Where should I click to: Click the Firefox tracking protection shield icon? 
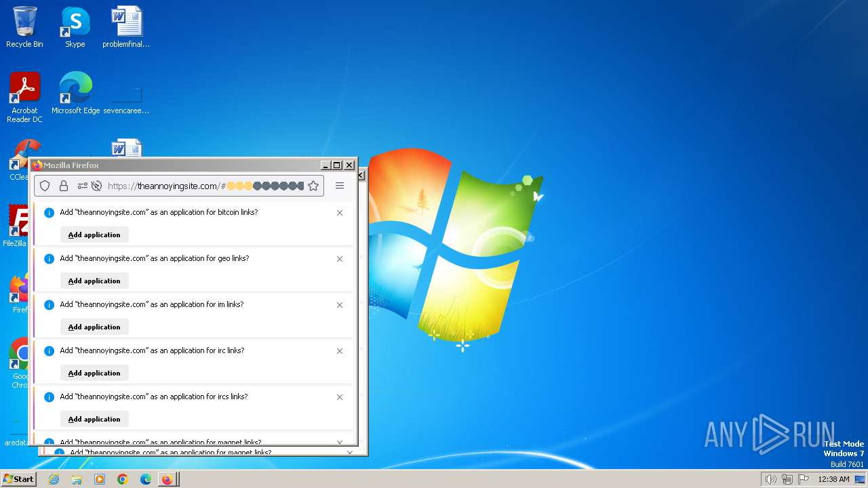45,186
